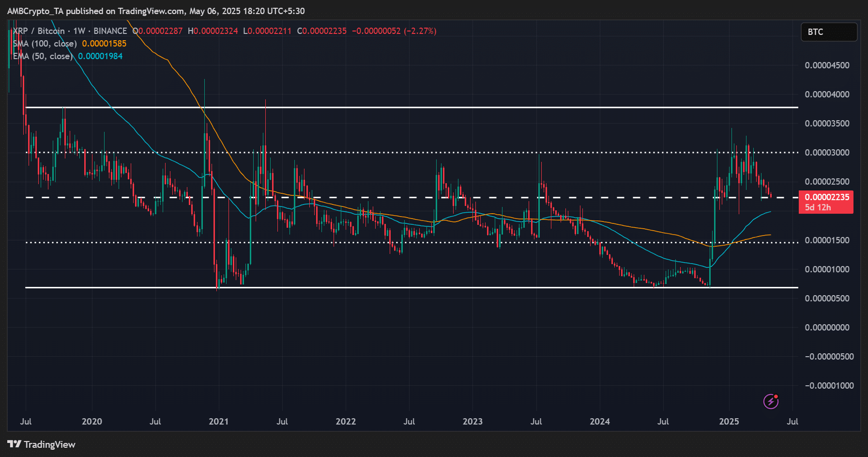Click the 2025 label on time axis
The image size is (868, 457).
coord(729,421)
